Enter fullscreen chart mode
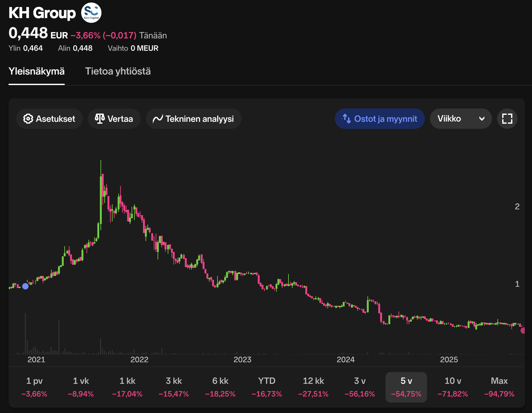This screenshot has width=532, height=413. pos(507,119)
